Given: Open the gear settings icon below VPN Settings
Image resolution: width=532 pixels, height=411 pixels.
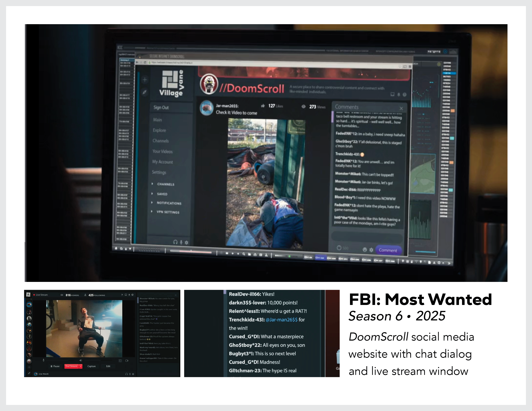Looking at the screenshot, I should (x=187, y=243).
